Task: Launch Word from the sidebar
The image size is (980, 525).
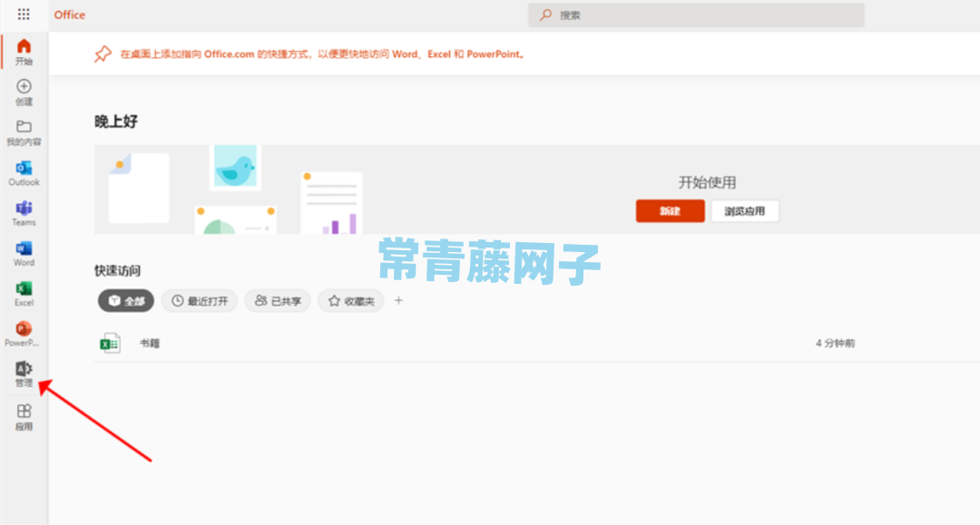Action: point(24,254)
